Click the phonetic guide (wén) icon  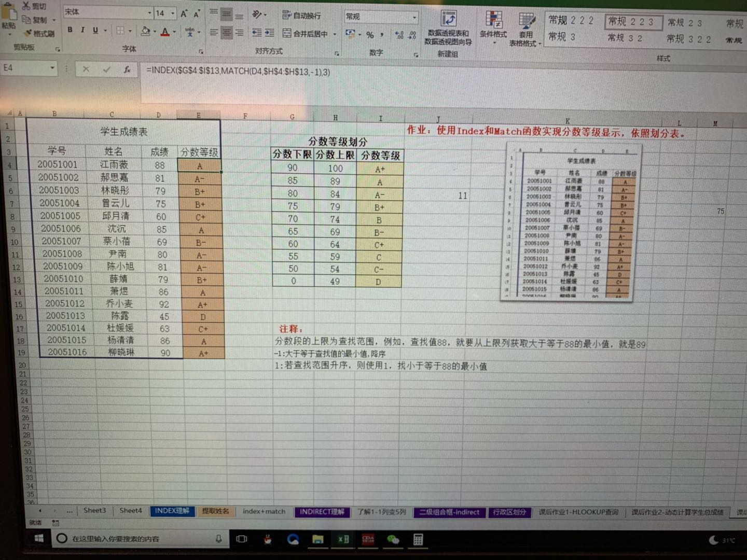tap(190, 32)
